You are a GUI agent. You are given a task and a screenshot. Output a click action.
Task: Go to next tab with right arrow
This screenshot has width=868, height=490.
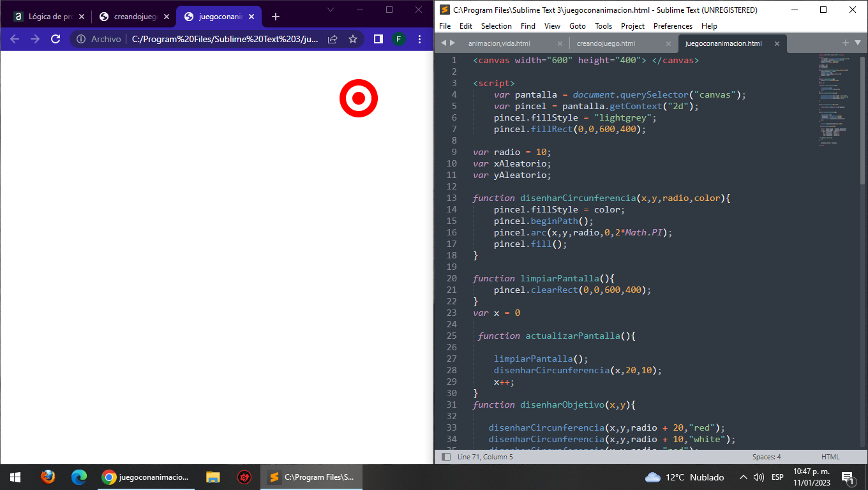tap(453, 43)
